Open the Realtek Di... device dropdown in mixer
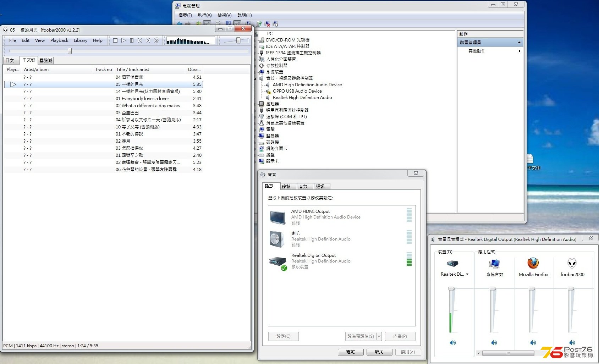This screenshot has height=364, width=599. 467,274
